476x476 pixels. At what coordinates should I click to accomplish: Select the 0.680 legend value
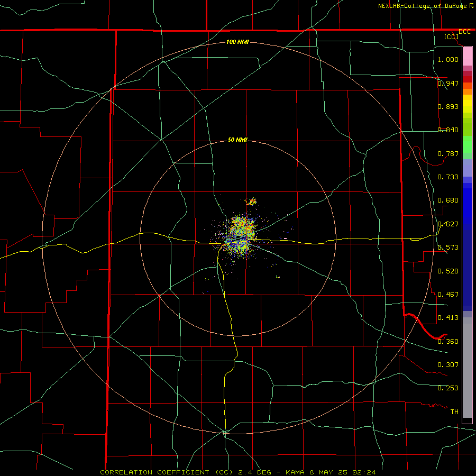click(x=448, y=200)
